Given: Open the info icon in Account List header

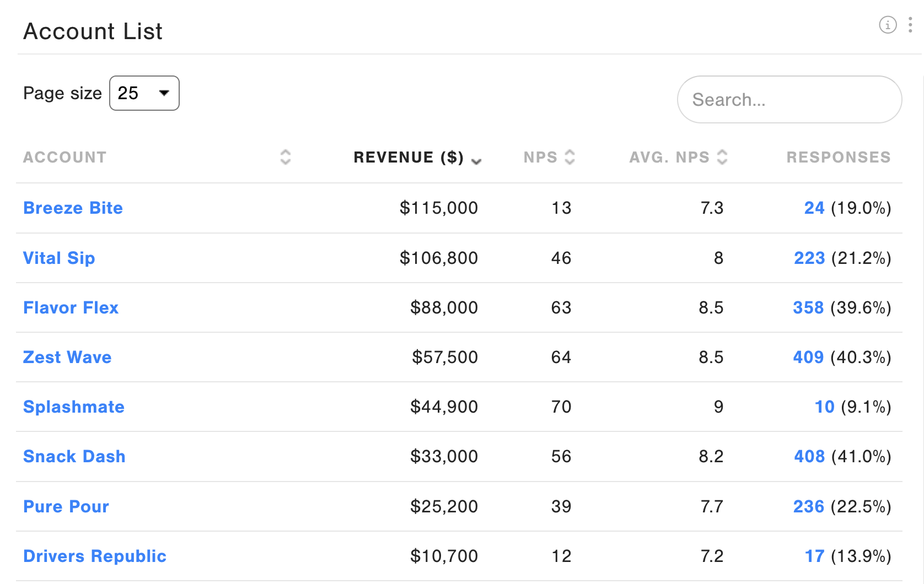Looking at the screenshot, I should coord(888,25).
